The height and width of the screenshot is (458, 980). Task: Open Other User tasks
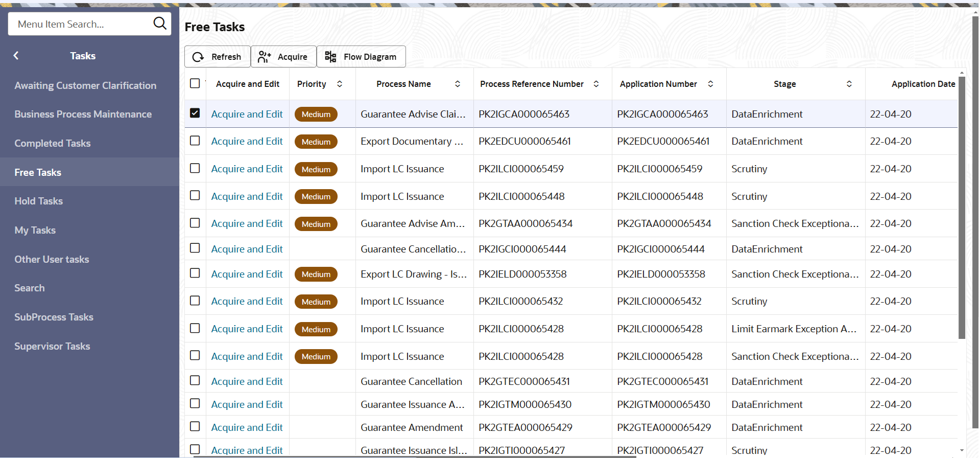tap(52, 259)
